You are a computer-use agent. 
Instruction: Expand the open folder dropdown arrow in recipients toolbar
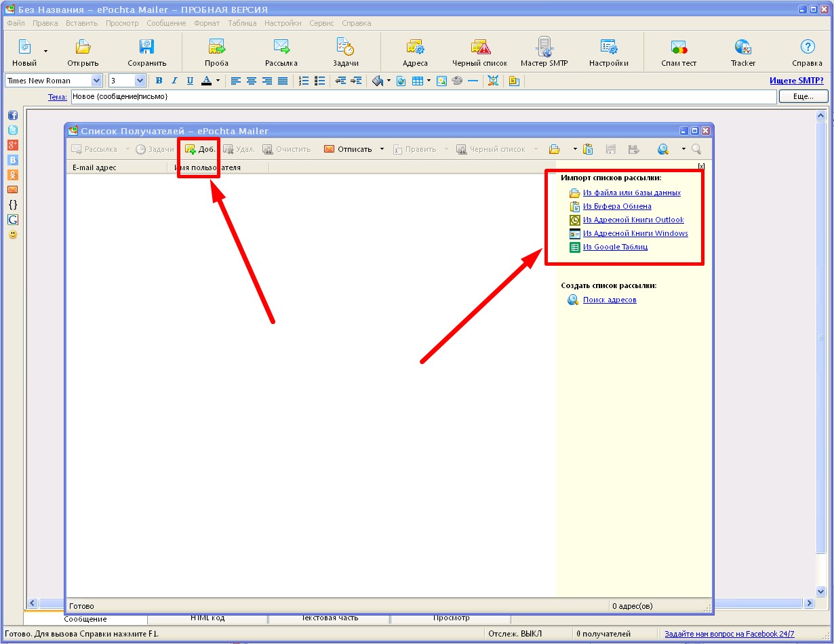575,149
